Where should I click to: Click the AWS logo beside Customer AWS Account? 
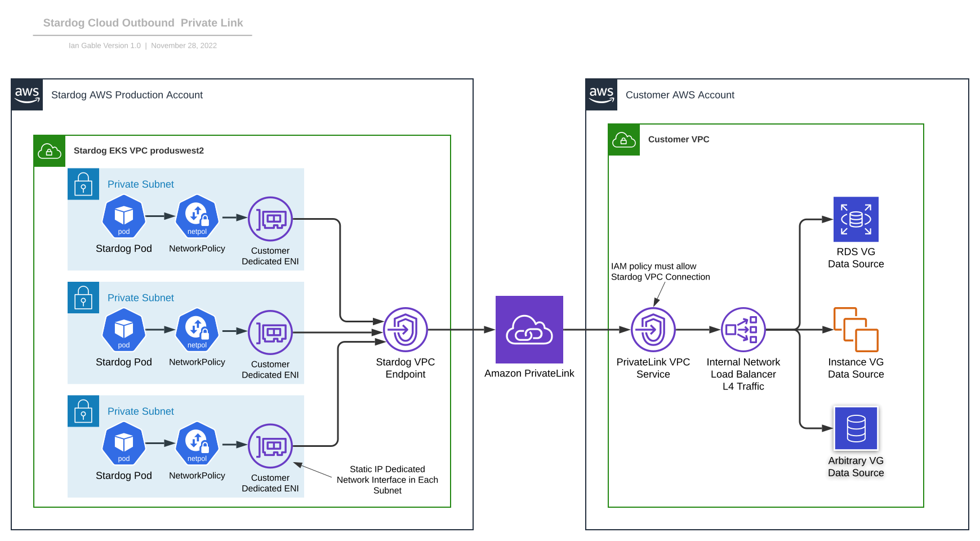coord(602,95)
